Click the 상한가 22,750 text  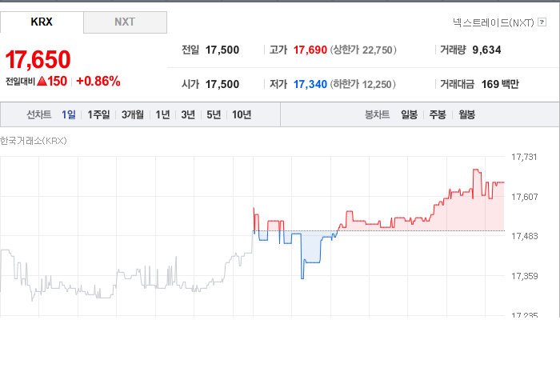(363, 50)
